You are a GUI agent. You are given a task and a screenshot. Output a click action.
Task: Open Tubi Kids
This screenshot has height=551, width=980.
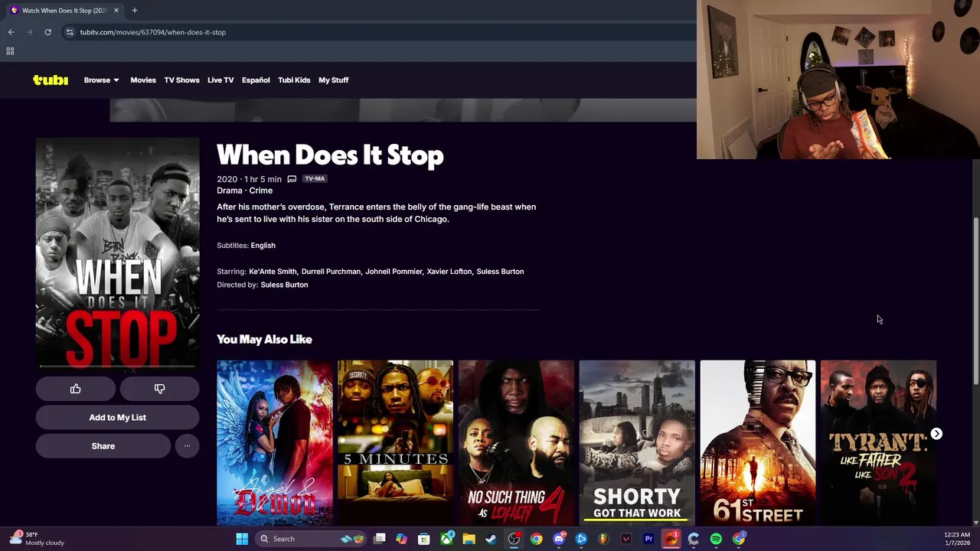point(294,80)
